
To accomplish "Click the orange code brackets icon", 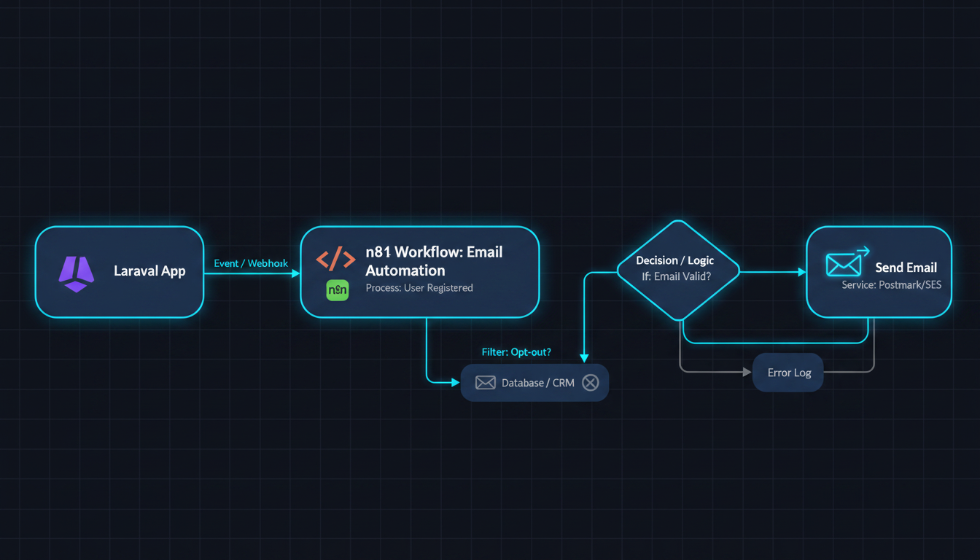I will pyautogui.click(x=335, y=258).
